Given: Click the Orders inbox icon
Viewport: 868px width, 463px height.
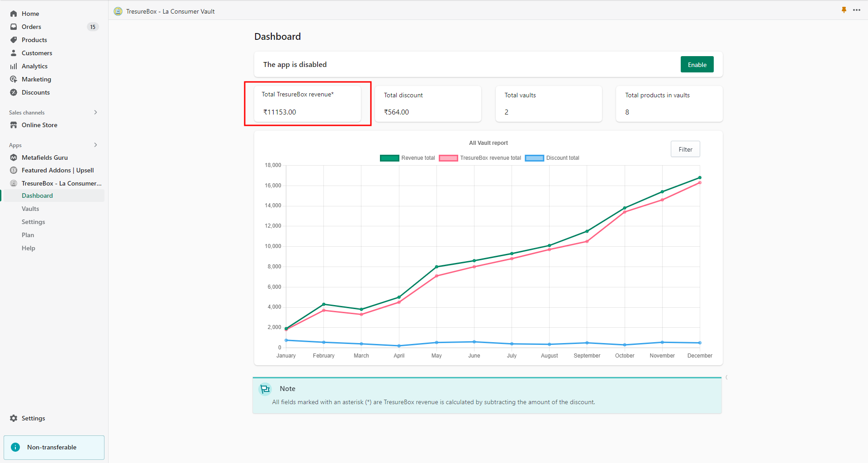Looking at the screenshot, I should [14, 27].
